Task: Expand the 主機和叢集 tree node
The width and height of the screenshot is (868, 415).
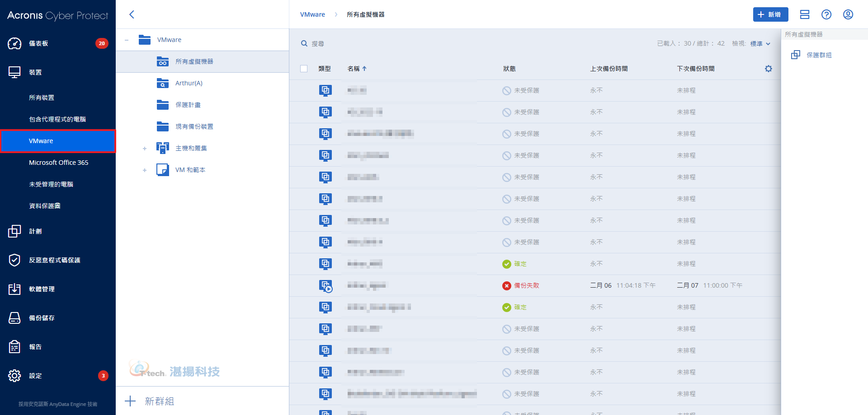Action: tap(145, 149)
